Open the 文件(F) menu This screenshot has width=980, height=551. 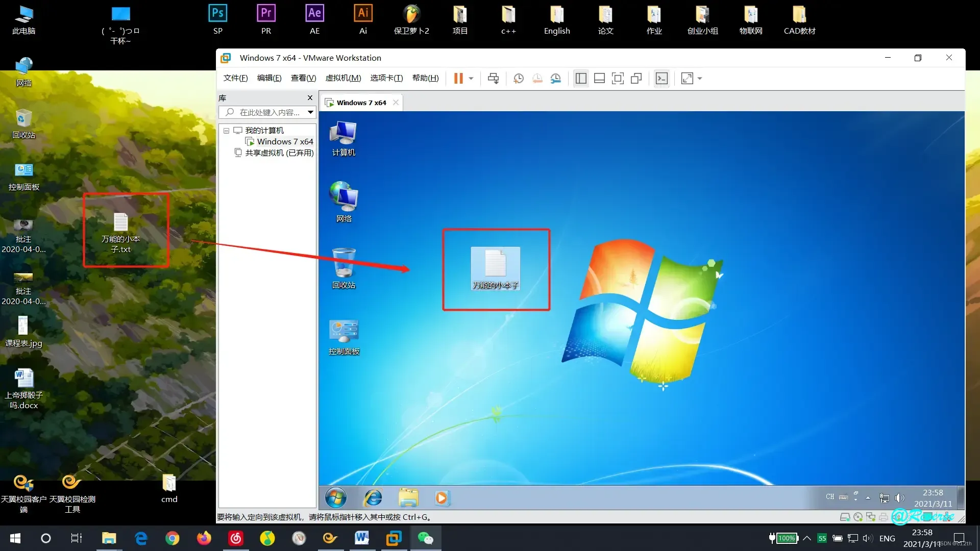coord(235,78)
